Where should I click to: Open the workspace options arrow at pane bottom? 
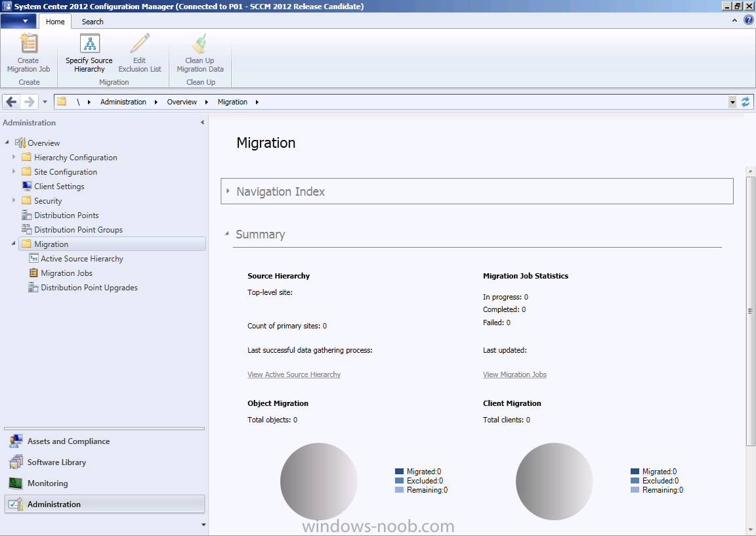point(203,525)
